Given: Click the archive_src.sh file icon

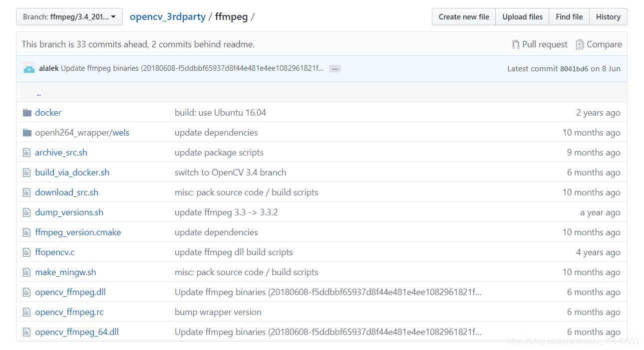Looking at the screenshot, I should (x=27, y=153).
